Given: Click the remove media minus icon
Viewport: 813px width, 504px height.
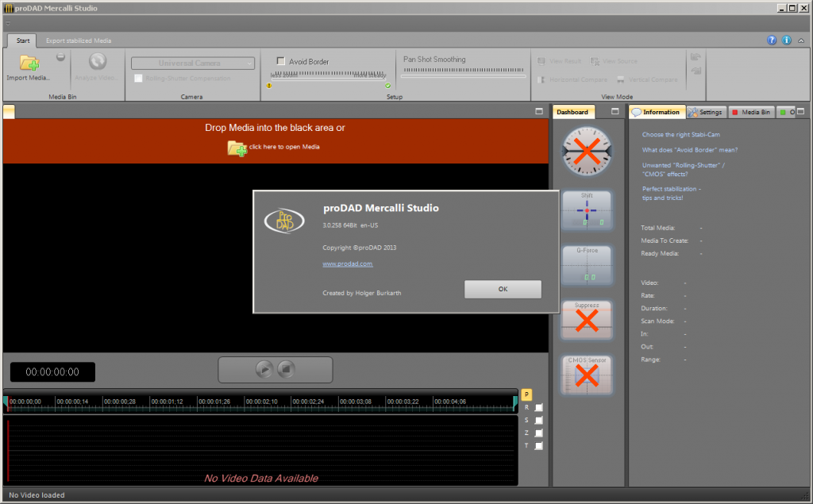Looking at the screenshot, I should pyautogui.click(x=60, y=56).
